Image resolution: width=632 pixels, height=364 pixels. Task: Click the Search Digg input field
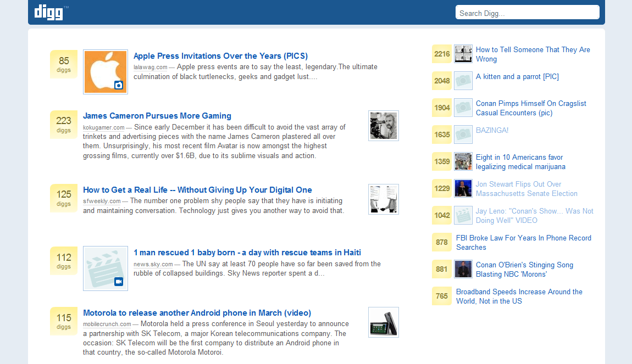click(x=526, y=13)
